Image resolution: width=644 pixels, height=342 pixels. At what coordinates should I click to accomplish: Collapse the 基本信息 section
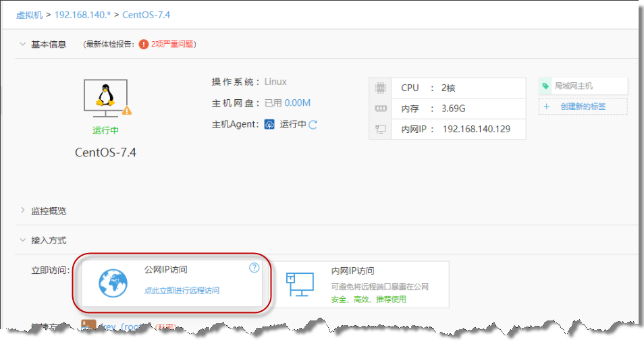(x=22, y=45)
